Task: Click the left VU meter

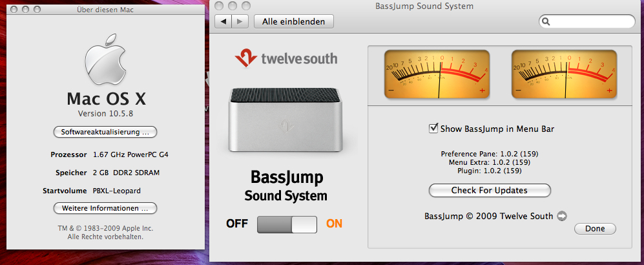Action: point(437,74)
